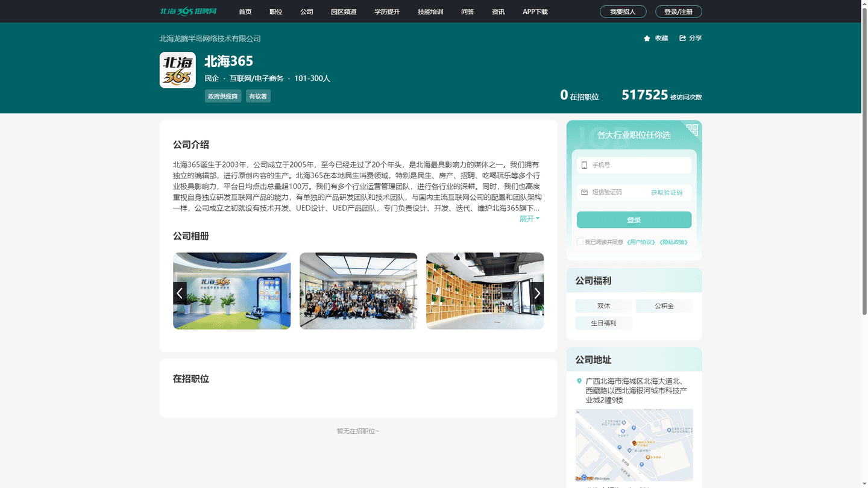Click the 政府供应商 tag
Image resolution: width=868 pixels, height=488 pixels.
coord(223,96)
